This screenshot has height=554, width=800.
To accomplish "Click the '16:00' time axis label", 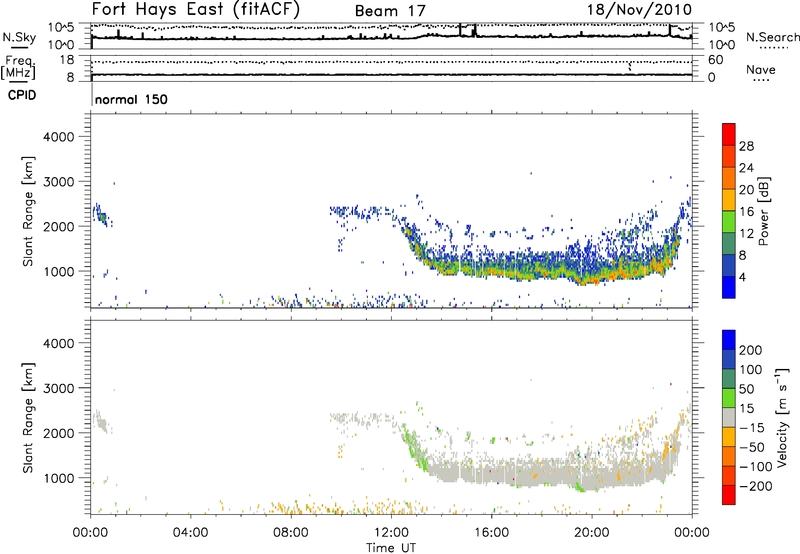I will click(492, 533).
